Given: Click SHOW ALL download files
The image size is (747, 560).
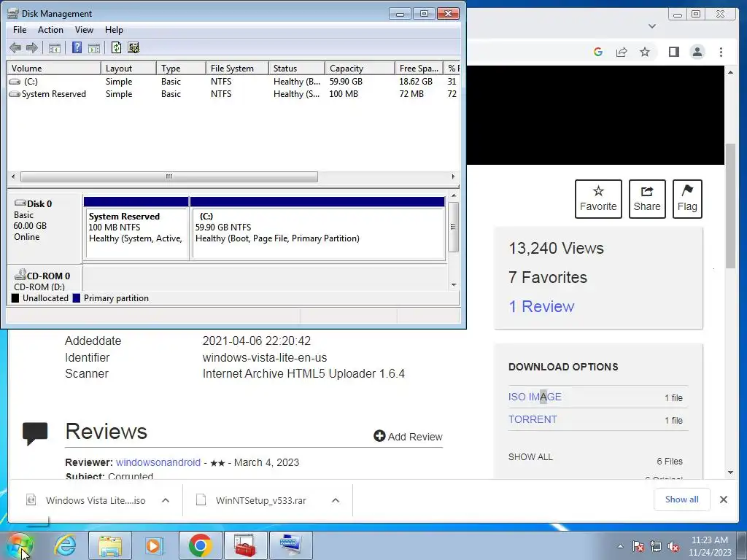Looking at the screenshot, I should [530, 457].
